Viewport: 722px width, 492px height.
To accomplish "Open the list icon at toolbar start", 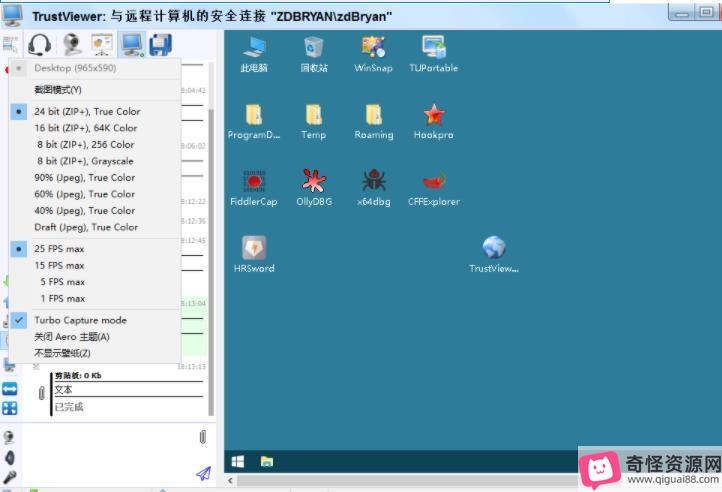I will [11, 45].
